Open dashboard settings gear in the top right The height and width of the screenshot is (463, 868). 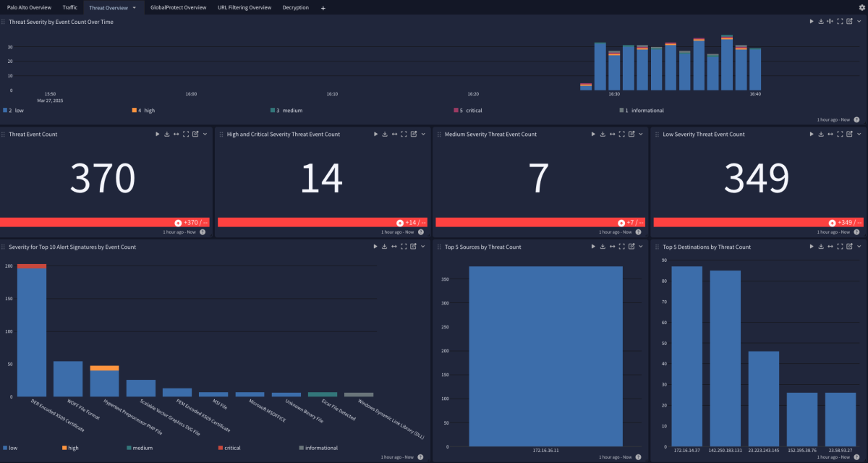861,7
